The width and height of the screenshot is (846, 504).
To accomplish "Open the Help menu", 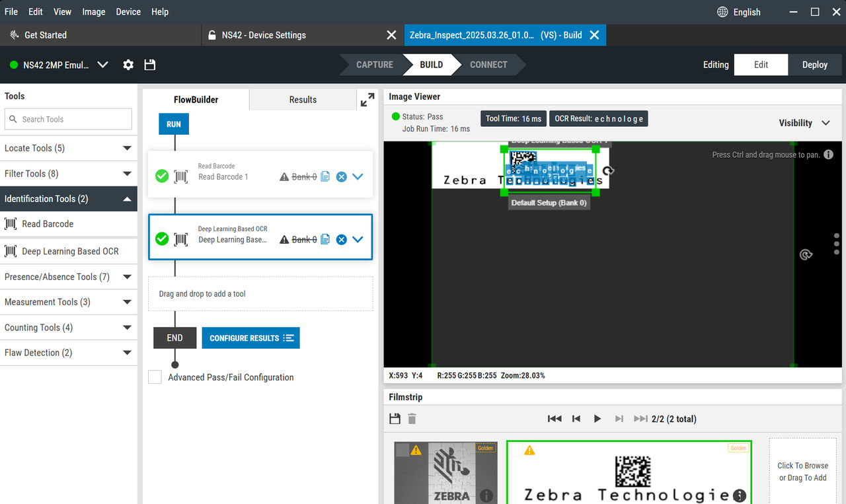I will tap(160, 12).
